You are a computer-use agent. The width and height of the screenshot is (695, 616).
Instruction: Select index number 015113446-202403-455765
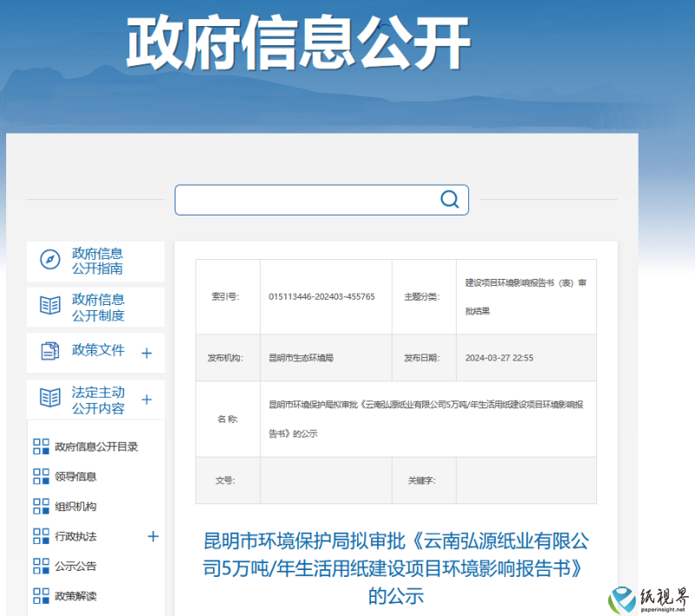pos(321,296)
